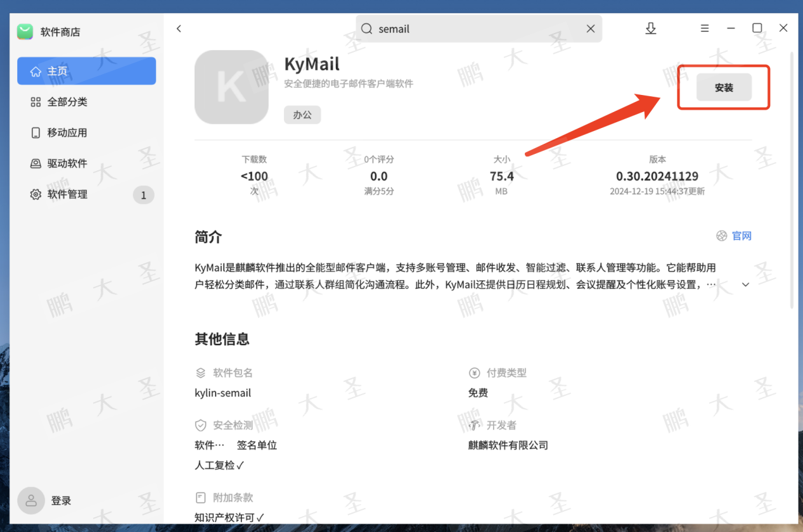The width and height of the screenshot is (803, 532).
Task: Click the 75.4 size value
Action: 502,176
